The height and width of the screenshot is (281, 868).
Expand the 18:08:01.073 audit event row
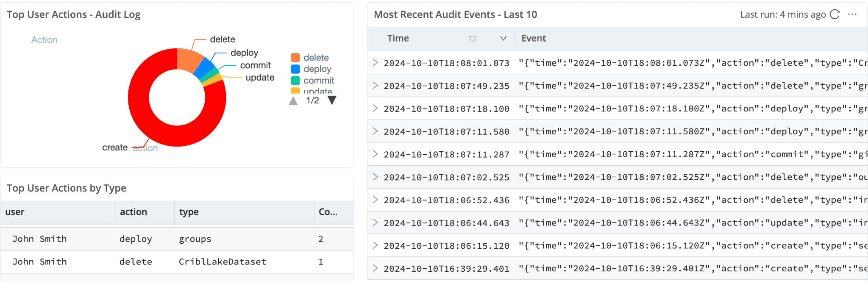tap(375, 63)
